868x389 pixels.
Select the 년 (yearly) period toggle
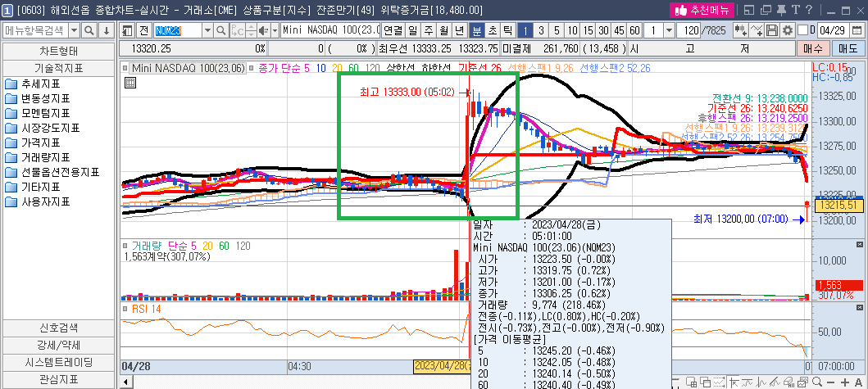click(x=460, y=29)
